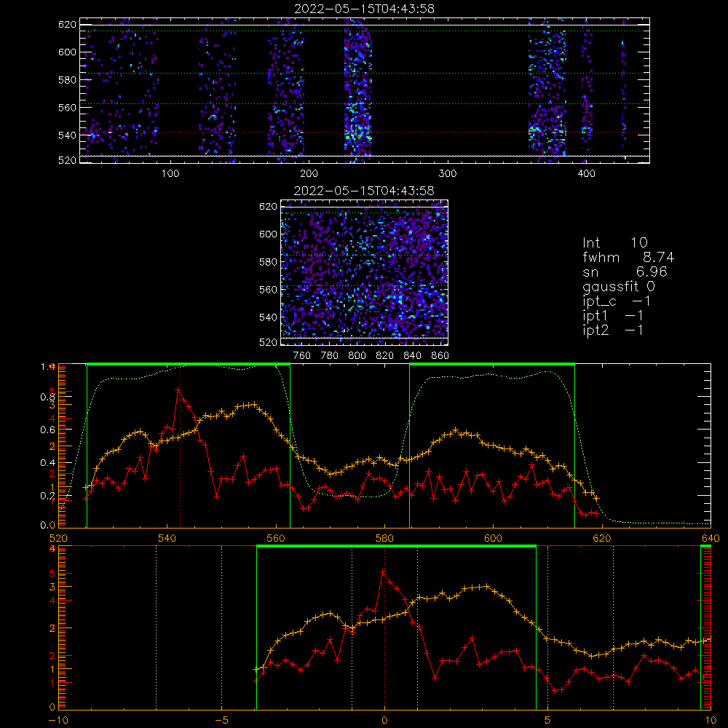The image size is (728, 728).
Task: Click orange x-axis label '580' of the profile plot
Action: tap(384, 538)
